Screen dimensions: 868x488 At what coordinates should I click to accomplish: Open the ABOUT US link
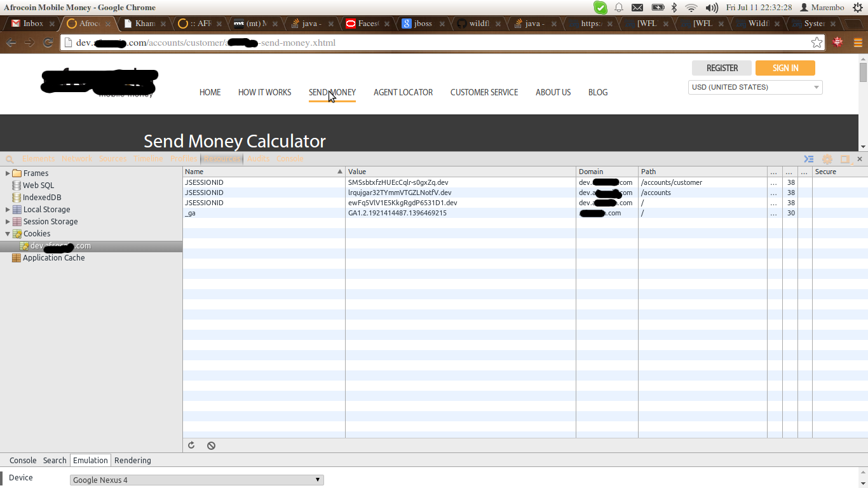[x=553, y=92]
